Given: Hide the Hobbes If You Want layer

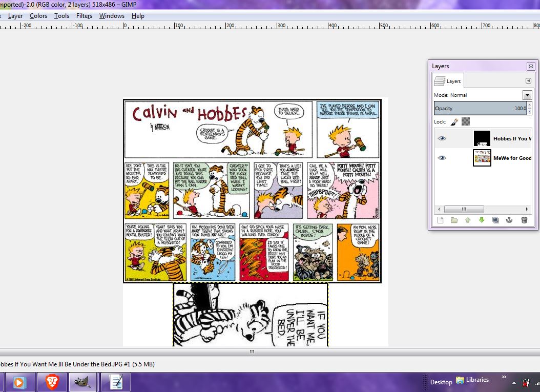Looking at the screenshot, I should [x=442, y=138].
